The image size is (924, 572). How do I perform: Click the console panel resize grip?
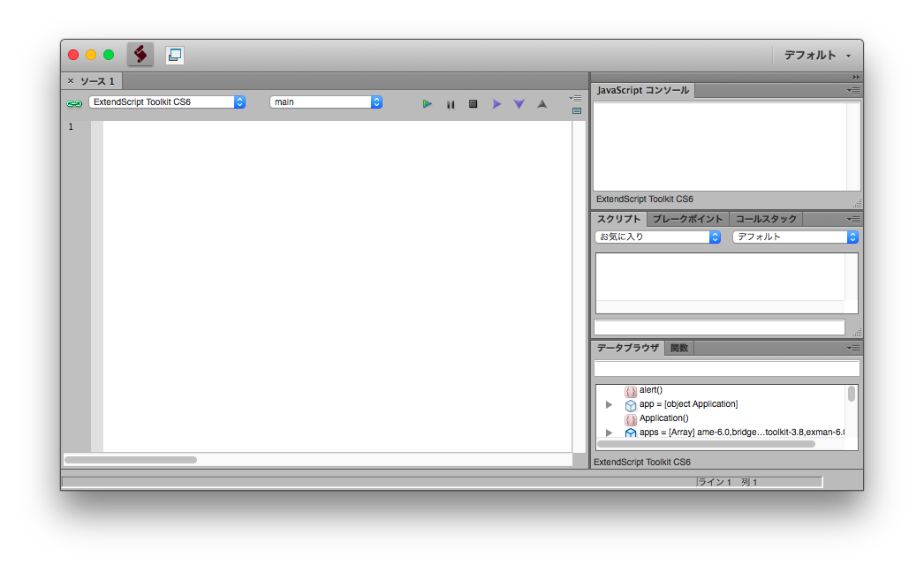(x=858, y=203)
